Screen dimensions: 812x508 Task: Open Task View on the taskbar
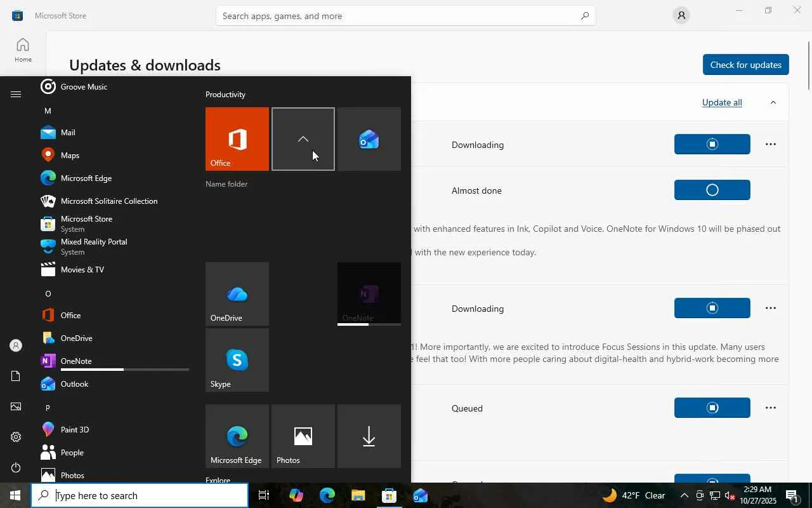[x=264, y=495]
